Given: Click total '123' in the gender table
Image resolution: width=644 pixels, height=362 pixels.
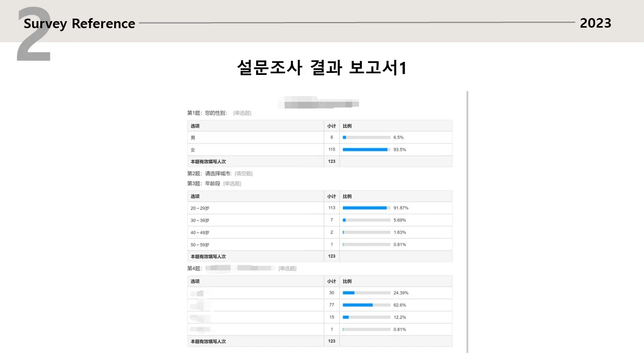Looking at the screenshot, I should [332, 161].
